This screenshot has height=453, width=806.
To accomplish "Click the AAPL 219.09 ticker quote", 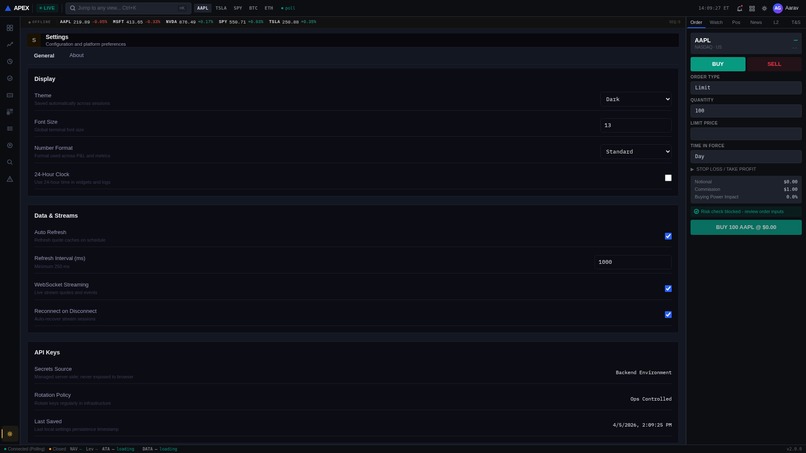I will [83, 22].
